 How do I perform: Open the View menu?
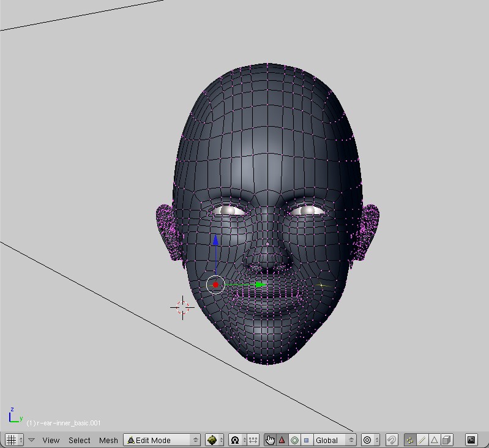(51, 440)
